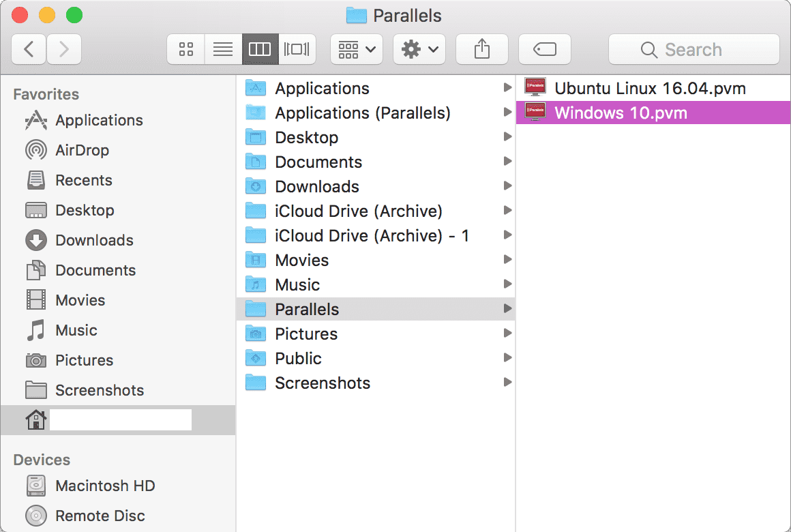This screenshot has width=791, height=532.
Task: Switch to Cover Flow view
Action: (x=297, y=49)
